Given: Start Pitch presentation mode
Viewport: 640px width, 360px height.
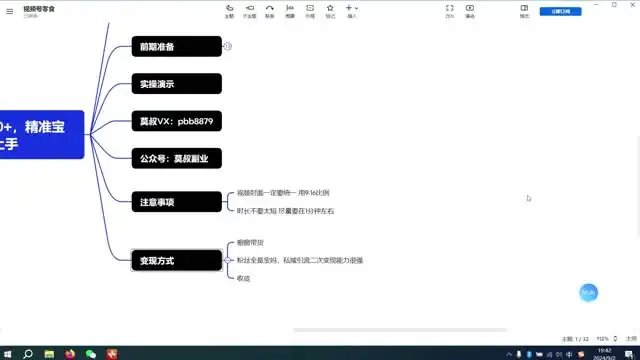Looking at the screenshot, I should 470,11.
